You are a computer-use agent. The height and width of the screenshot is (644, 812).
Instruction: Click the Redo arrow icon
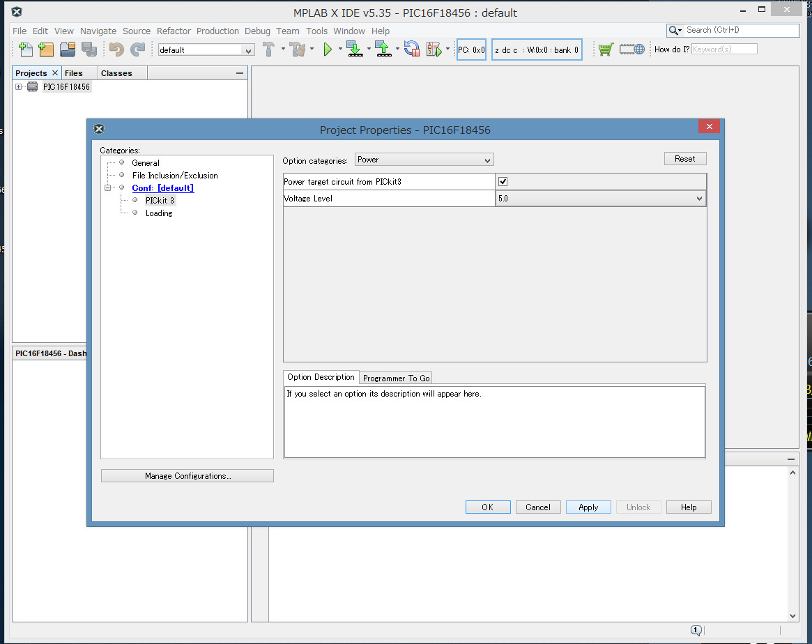[x=138, y=49]
